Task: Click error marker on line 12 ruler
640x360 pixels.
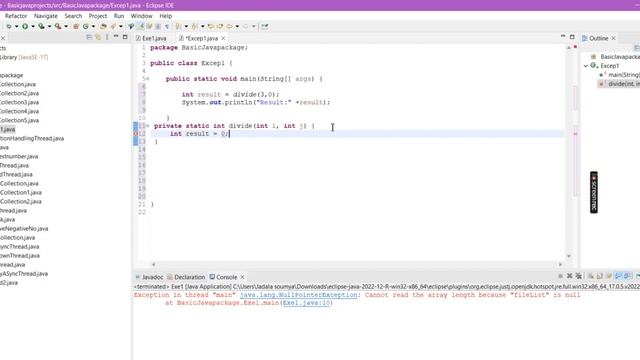Action: (x=136, y=133)
